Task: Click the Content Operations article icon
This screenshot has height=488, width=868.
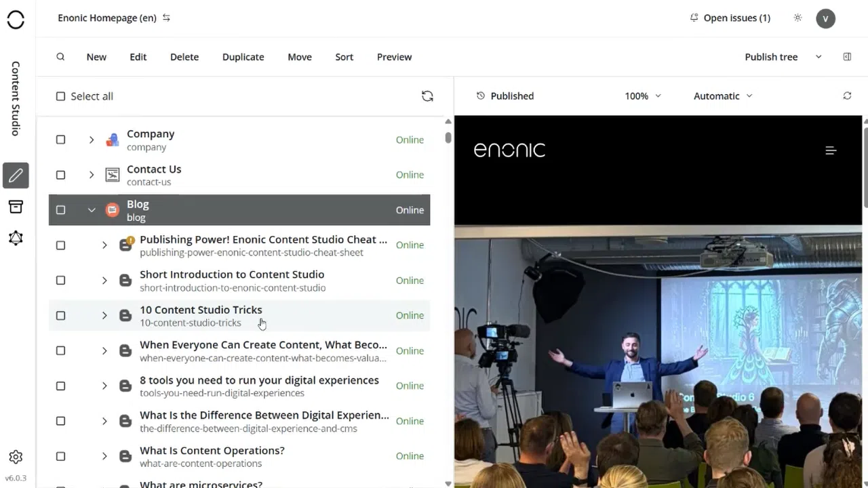Action: tap(125, 457)
